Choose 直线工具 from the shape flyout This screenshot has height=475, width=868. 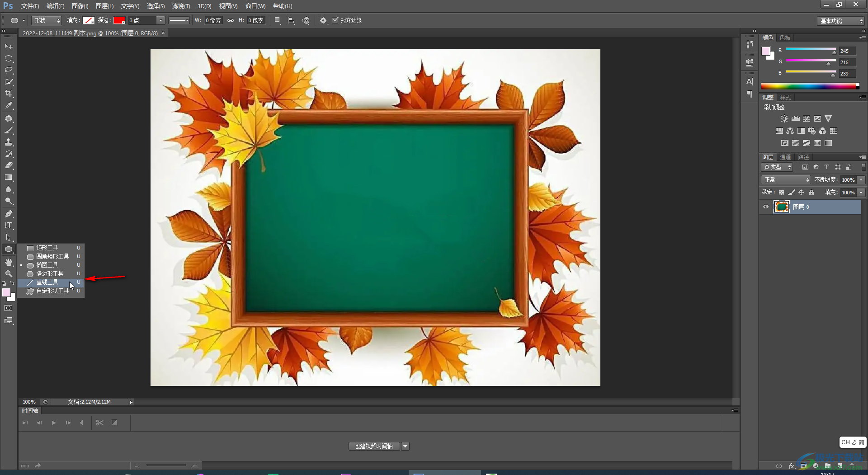(x=47, y=282)
